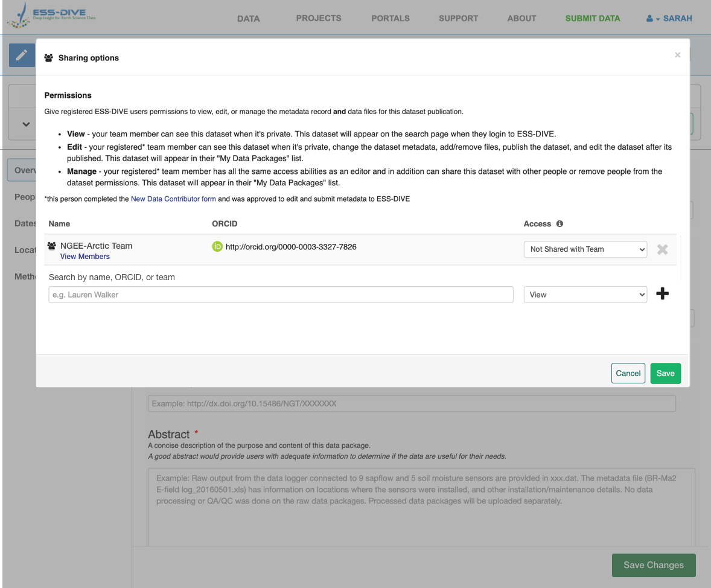Open the SARAH user menu
711x588 pixels.
(669, 19)
